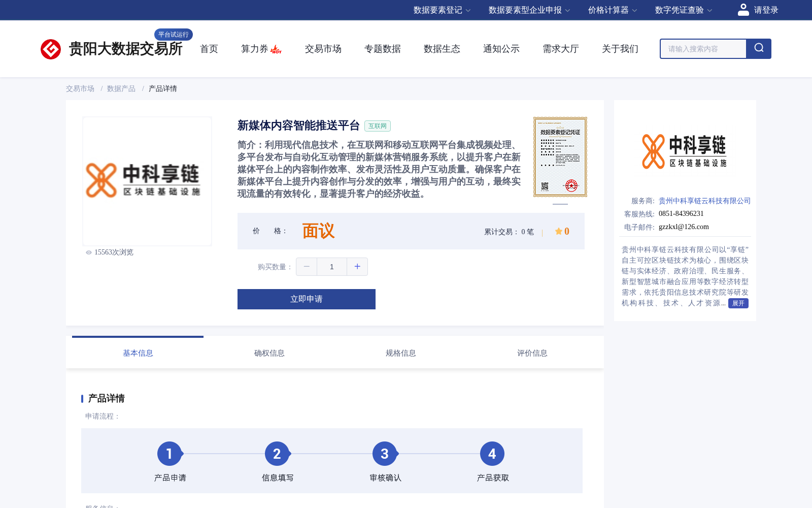Click the Guiyang Big Data Exchange logo

click(112, 49)
